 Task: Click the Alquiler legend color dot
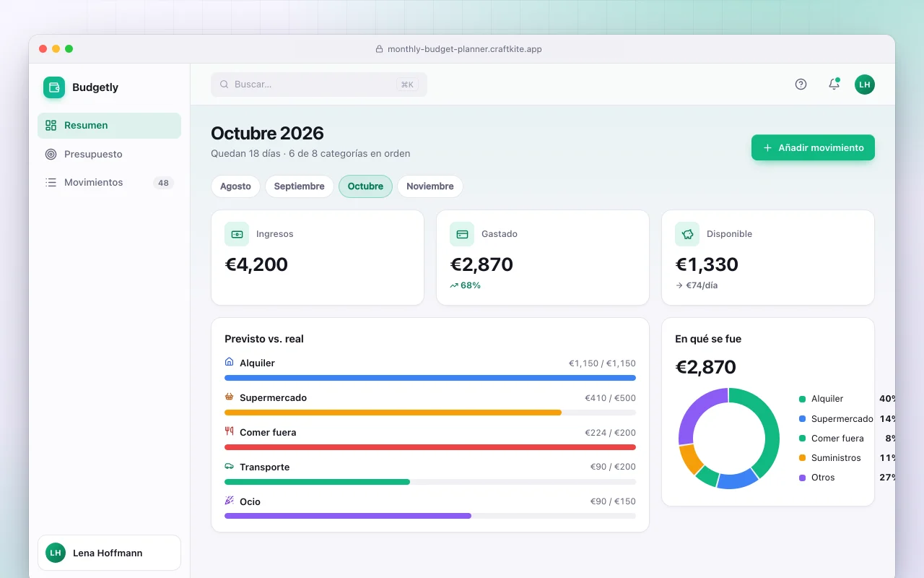click(x=802, y=399)
